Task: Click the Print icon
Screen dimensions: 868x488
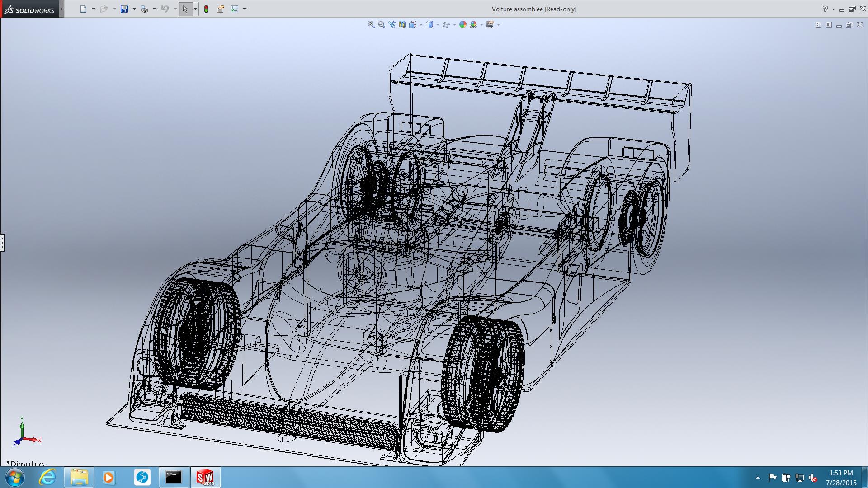Action: click(x=144, y=9)
